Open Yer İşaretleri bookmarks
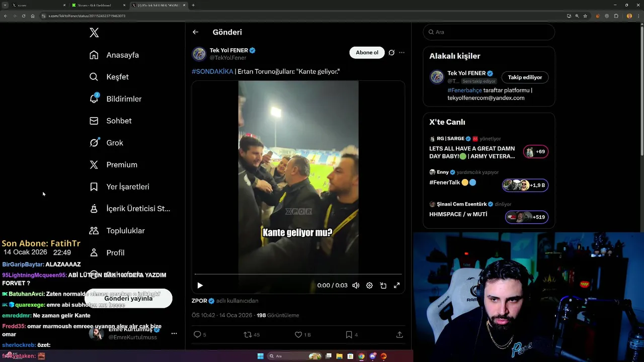The width and height of the screenshot is (644, 362). [119, 187]
